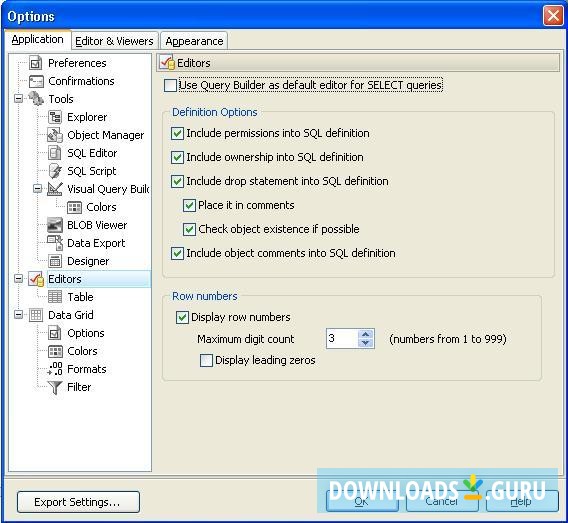Select BLOB Viewer in the tree
568x523 pixels.
(x=97, y=225)
